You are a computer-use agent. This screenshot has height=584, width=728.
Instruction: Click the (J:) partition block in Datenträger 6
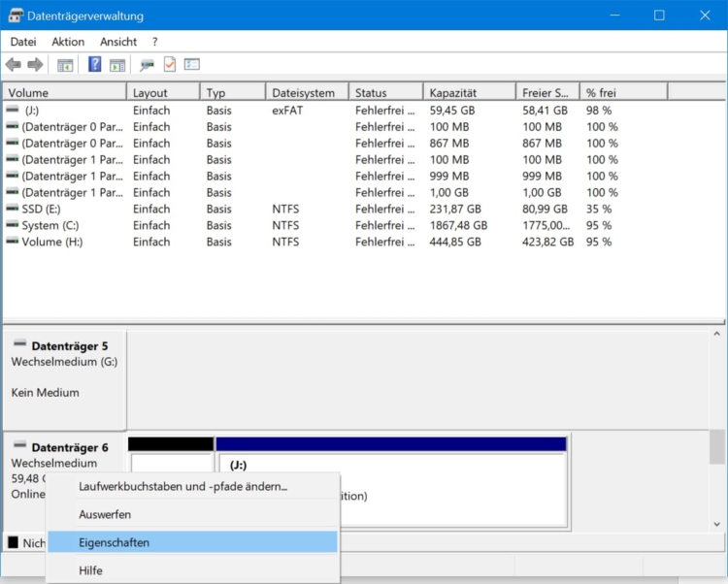[x=390, y=475]
